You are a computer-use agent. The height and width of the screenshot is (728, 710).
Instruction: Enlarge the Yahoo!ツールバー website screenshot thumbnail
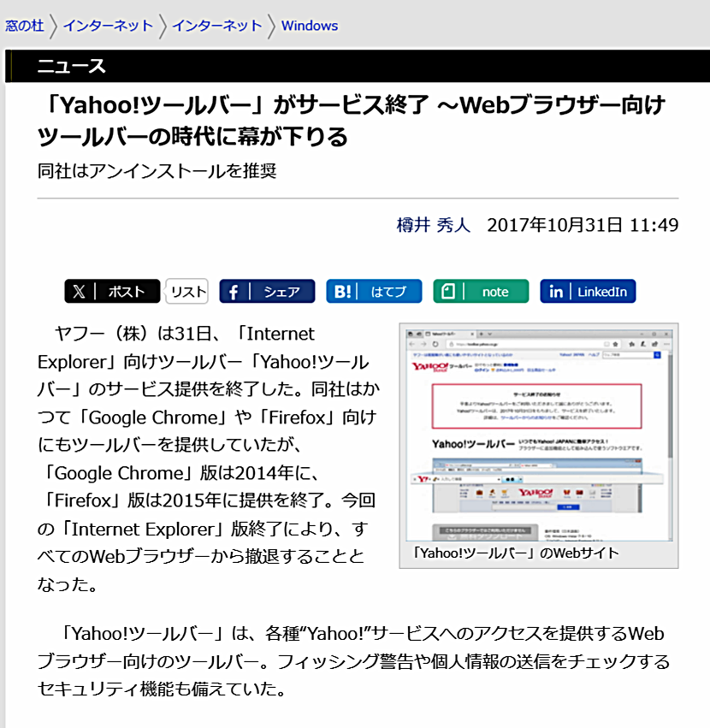point(539,435)
